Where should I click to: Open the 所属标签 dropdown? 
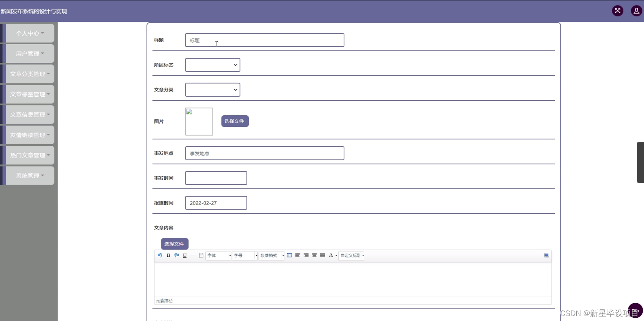pyautogui.click(x=212, y=65)
